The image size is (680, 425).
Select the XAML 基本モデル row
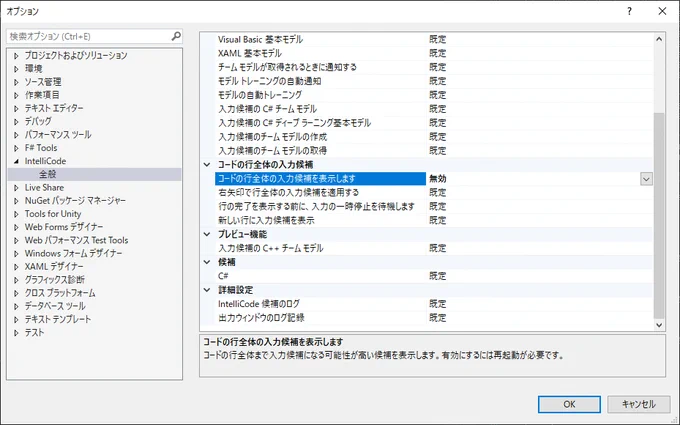(x=434, y=53)
